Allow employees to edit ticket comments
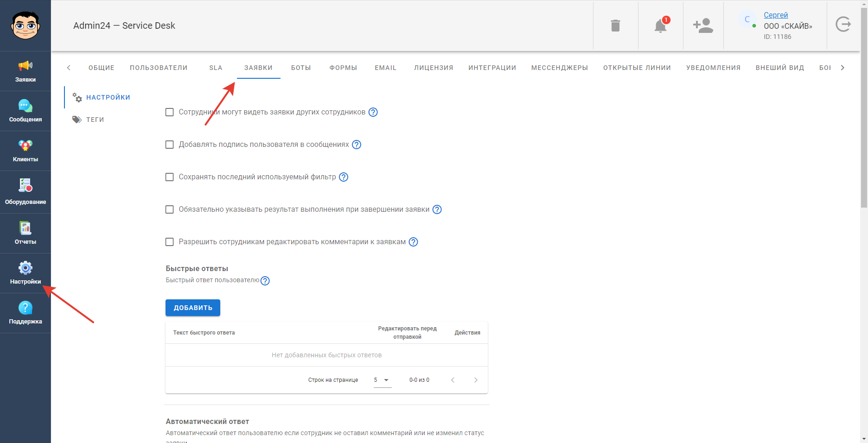Image resolution: width=868 pixels, height=443 pixels. [170, 242]
